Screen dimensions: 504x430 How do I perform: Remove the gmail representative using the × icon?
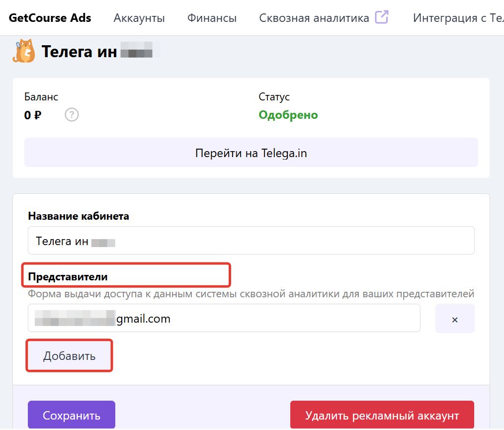click(x=454, y=318)
